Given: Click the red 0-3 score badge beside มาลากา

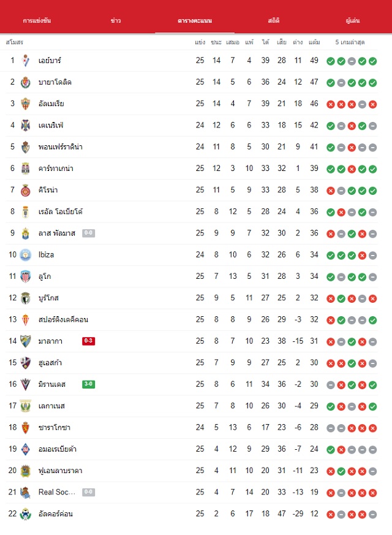Looking at the screenshot, I should (88, 341).
